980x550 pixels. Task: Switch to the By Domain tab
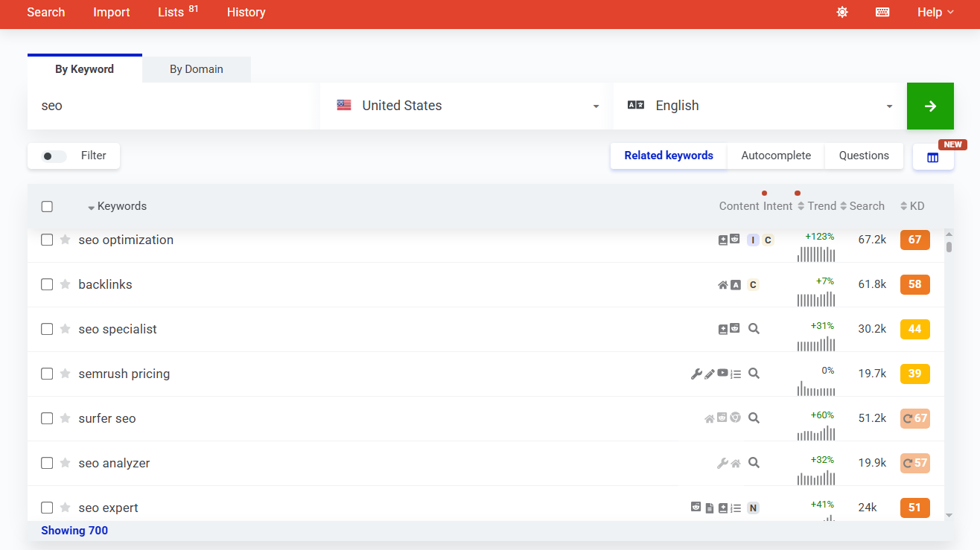(197, 69)
